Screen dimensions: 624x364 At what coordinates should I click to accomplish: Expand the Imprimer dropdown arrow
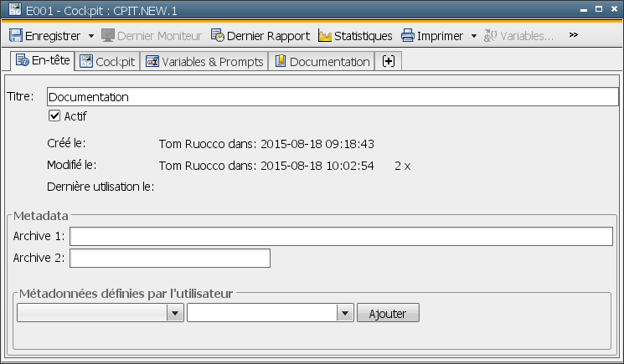pyautogui.click(x=474, y=36)
